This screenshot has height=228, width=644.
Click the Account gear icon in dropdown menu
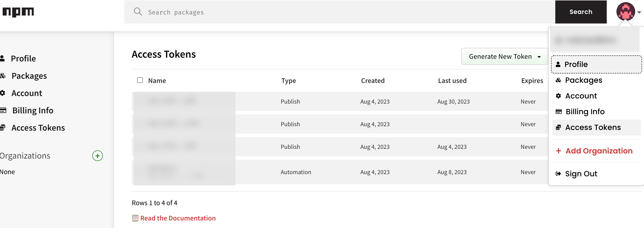pyautogui.click(x=558, y=96)
